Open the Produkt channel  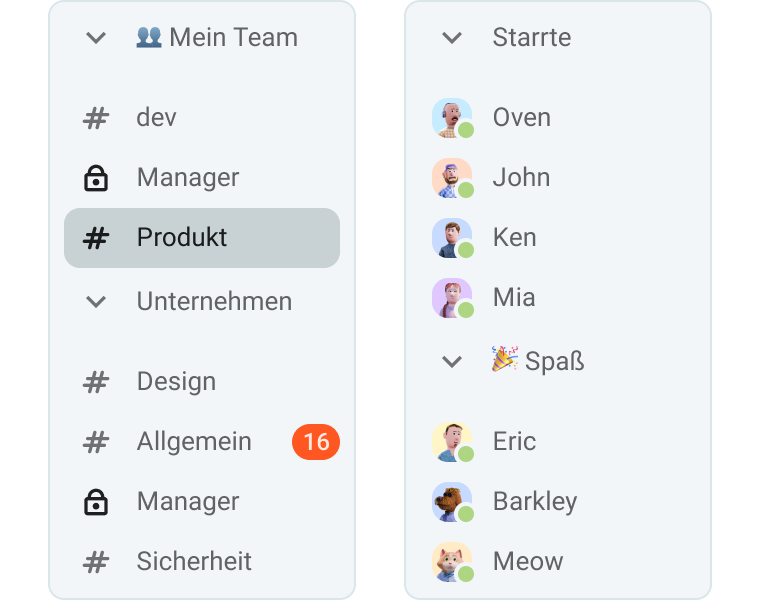click(182, 238)
